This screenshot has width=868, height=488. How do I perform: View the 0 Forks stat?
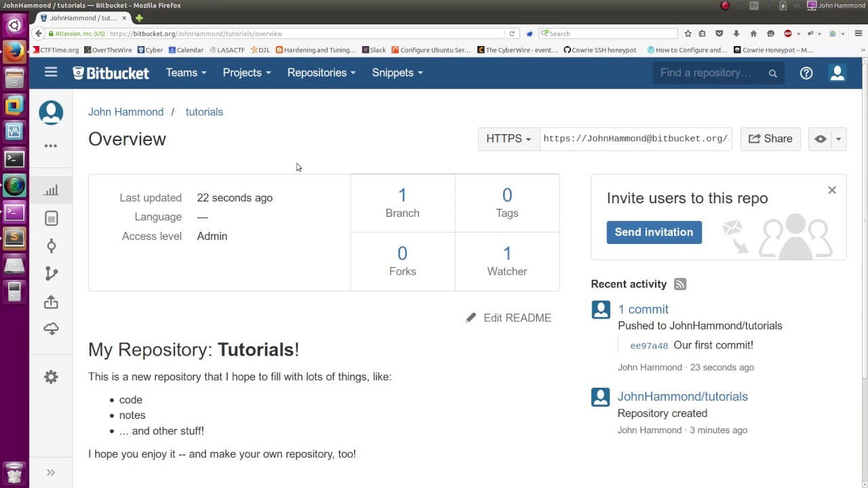click(402, 262)
